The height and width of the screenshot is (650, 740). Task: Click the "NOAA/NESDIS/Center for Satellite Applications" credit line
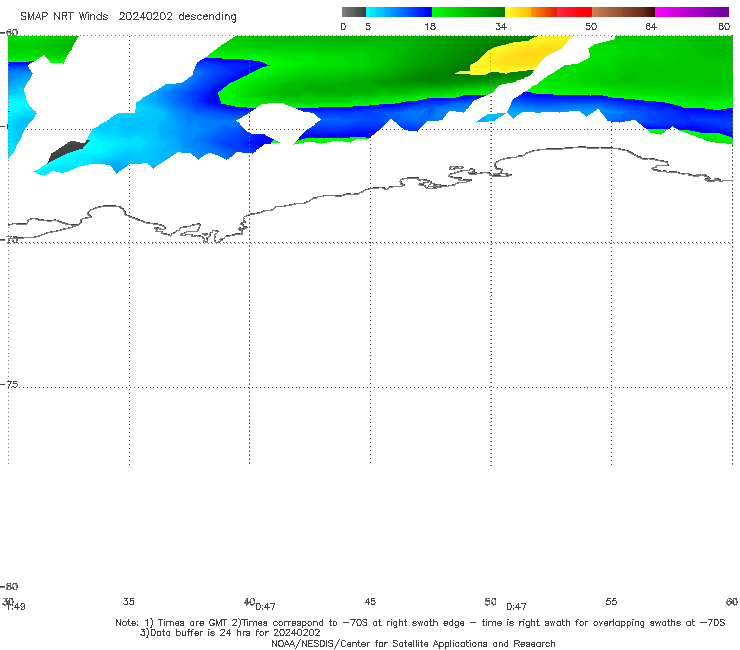coord(413,643)
